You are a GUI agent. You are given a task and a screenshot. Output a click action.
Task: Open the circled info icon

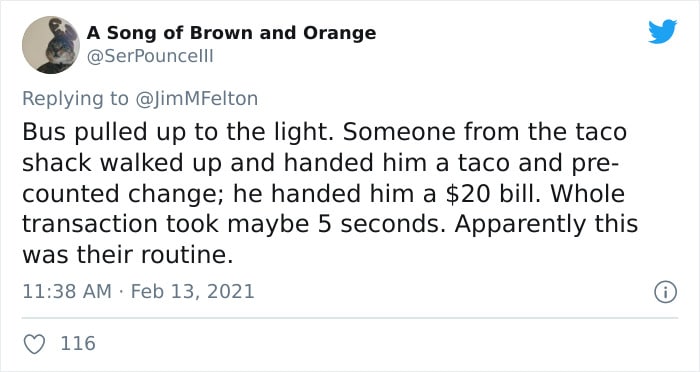666,292
